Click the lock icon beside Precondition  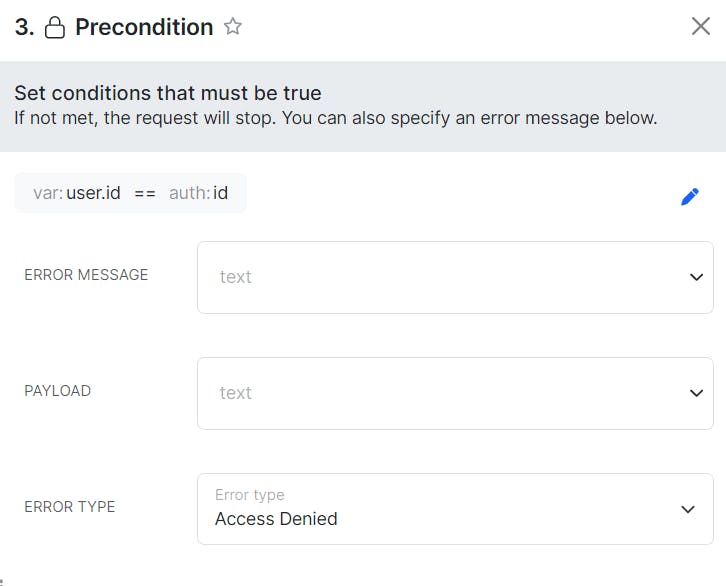[x=55, y=28]
